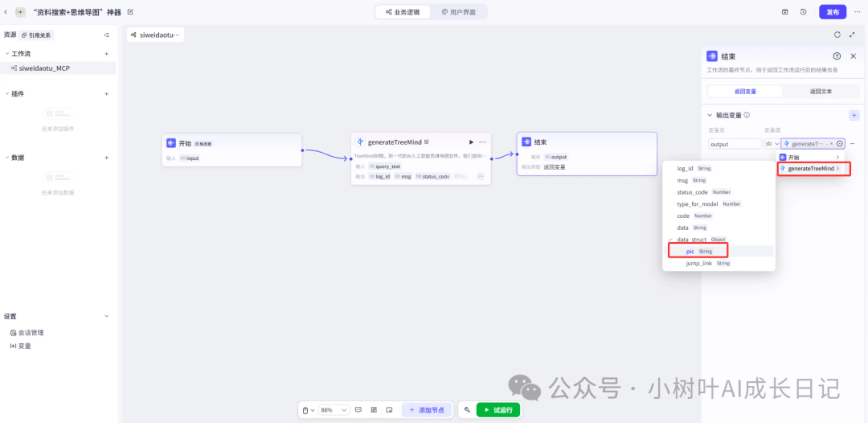Viewport: 868px width, 423px height.
Task: Click the 发布 publish button
Action: point(833,12)
